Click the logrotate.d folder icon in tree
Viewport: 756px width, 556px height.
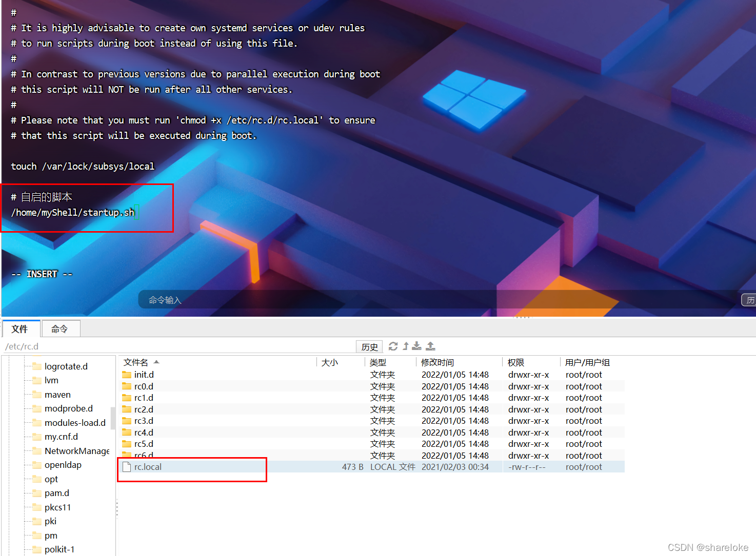[37, 366]
